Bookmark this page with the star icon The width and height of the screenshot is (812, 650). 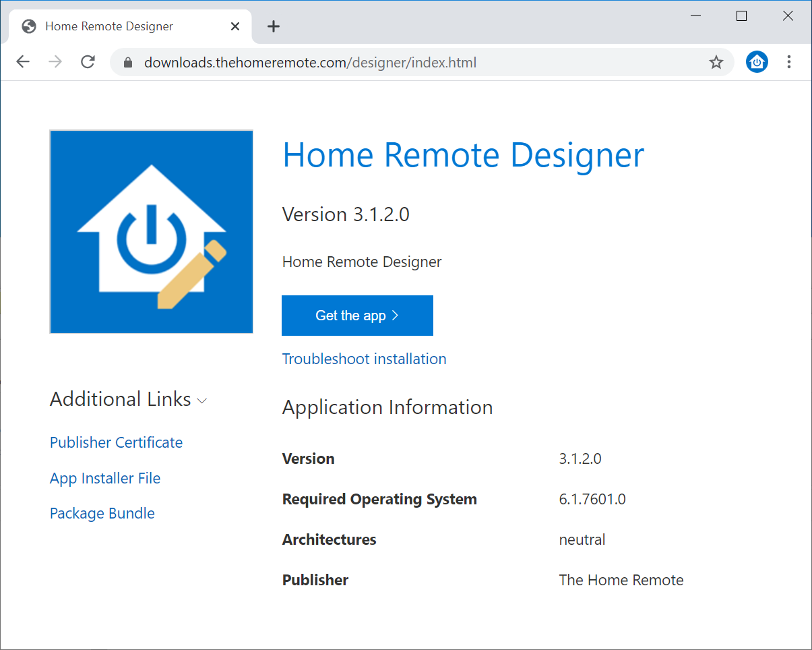tap(716, 63)
